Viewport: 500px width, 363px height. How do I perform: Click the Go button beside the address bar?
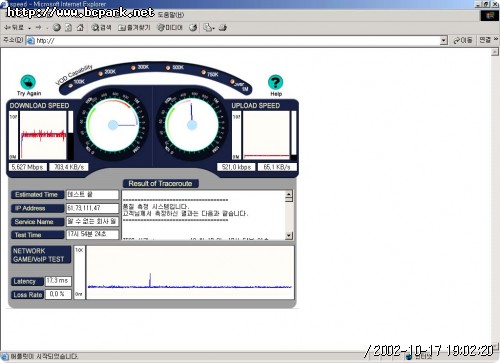[x=463, y=41]
